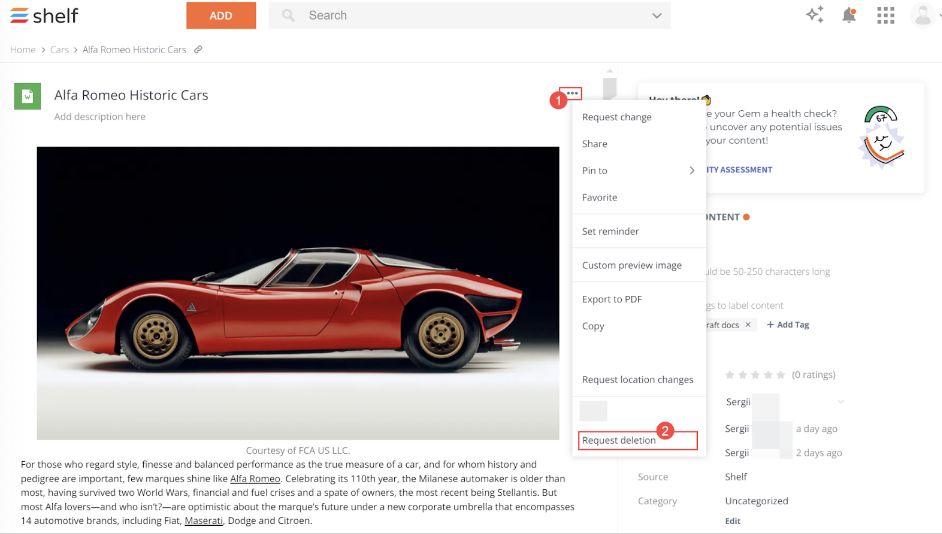The width and height of the screenshot is (942, 534).
Task: Click the (0 ratings) text
Action: 813,375
